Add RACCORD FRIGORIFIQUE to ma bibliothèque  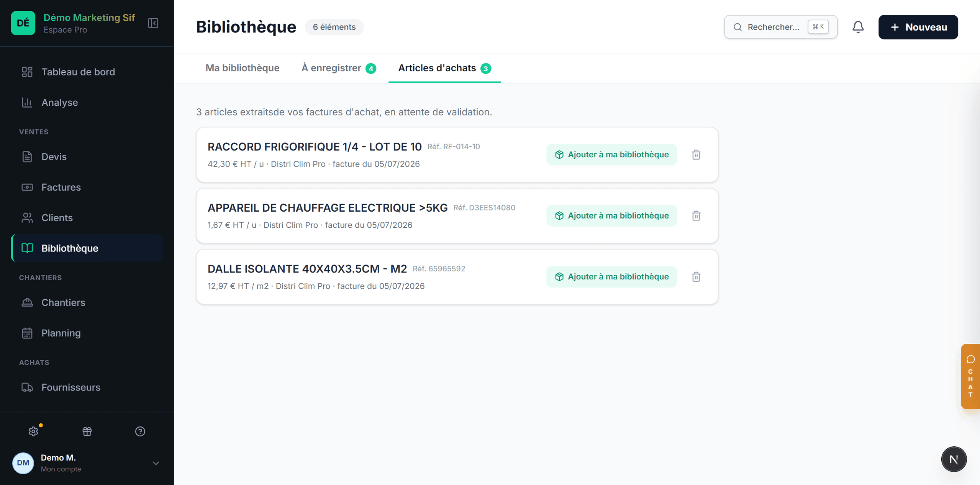[611, 155]
